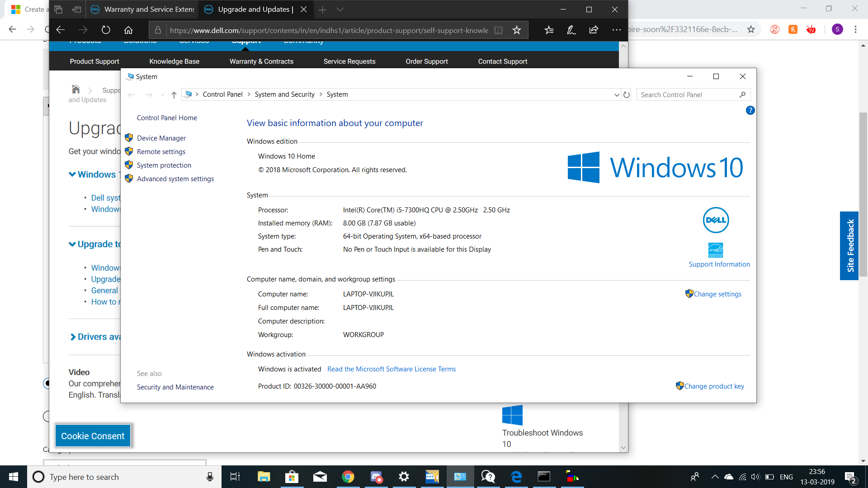
Task: Open Advanced system settings
Action: [x=175, y=178]
